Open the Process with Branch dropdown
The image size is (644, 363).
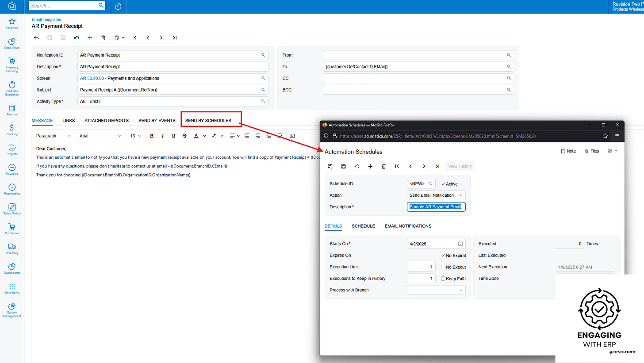tap(436, 290)
